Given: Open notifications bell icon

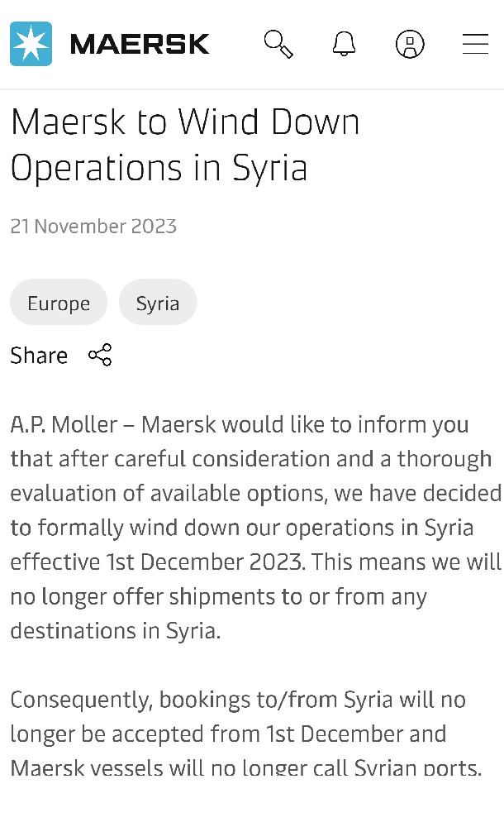Looking at the screenshot, I should (x=344, y=44).
